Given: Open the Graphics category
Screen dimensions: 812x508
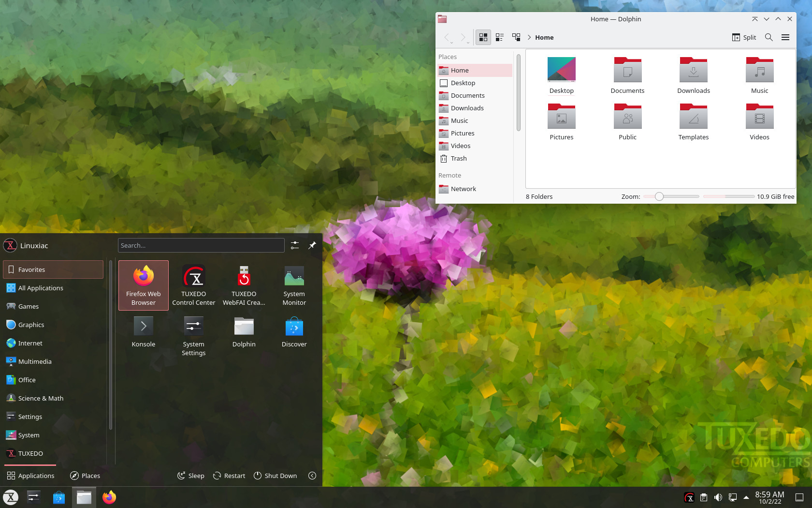Looking at the screenshot, I should point(53,325).
